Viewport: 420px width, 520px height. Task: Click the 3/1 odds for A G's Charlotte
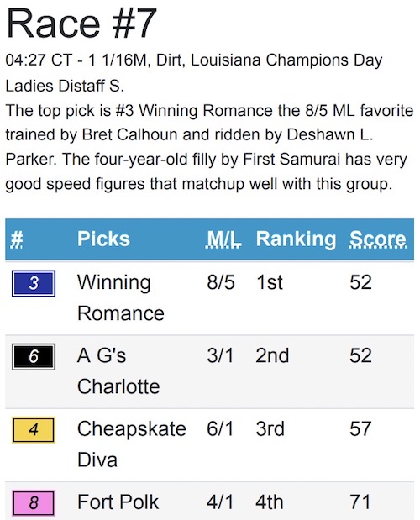[x=220, y=355]
